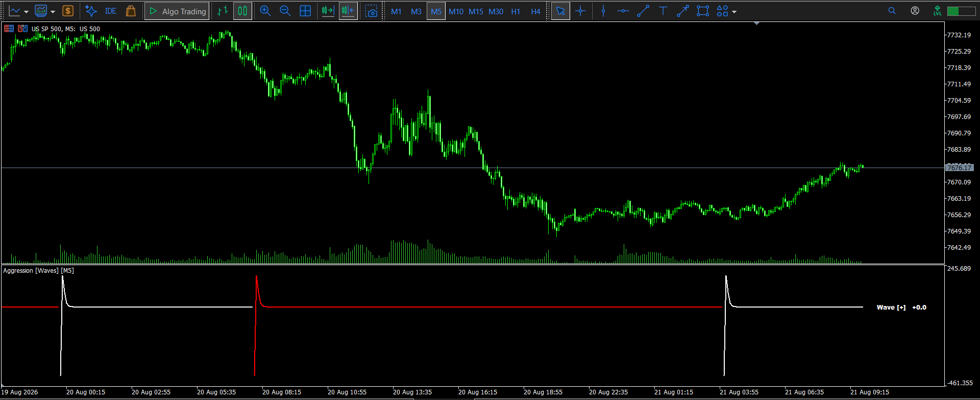
Task: Open the search magnifier
Action: pyautogui.click(x=892, y=11)
